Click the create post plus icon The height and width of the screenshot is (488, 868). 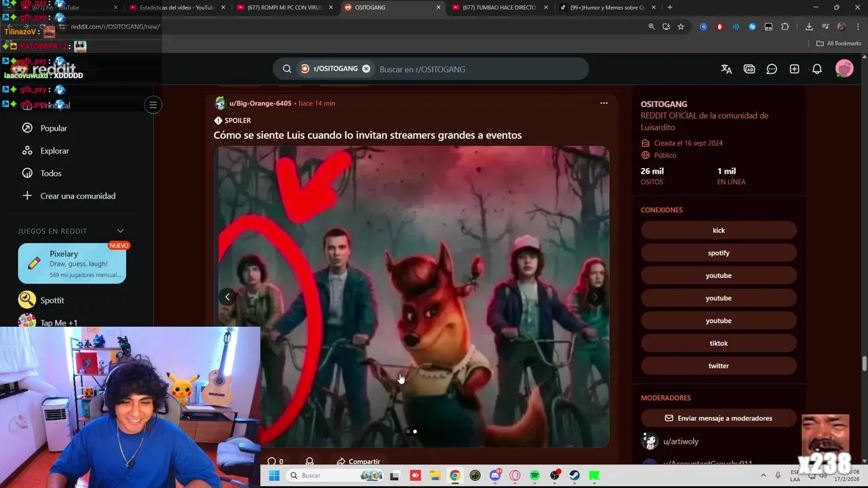click(x=794, y=69)
